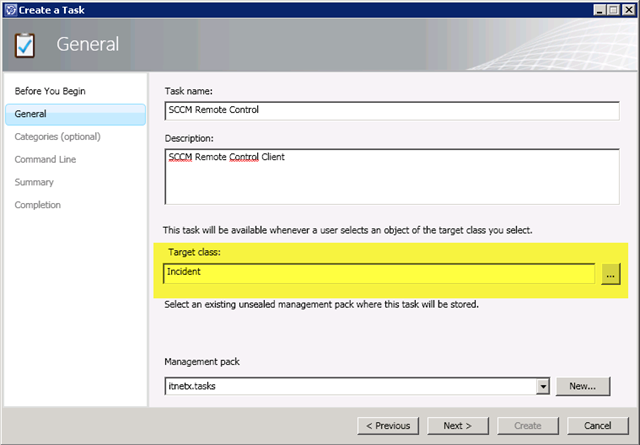Open target class browse ellipsis button

coord(612,273)
